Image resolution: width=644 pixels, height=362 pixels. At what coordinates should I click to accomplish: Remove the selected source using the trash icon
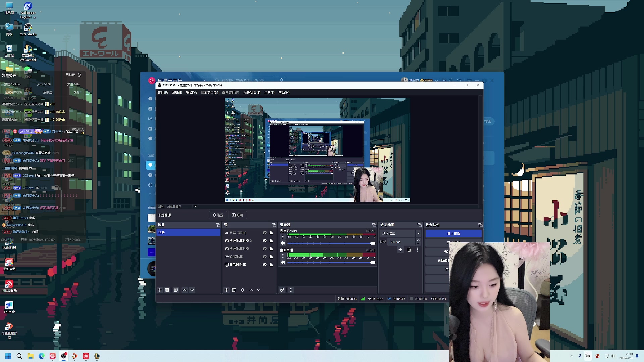coord(234,290)
